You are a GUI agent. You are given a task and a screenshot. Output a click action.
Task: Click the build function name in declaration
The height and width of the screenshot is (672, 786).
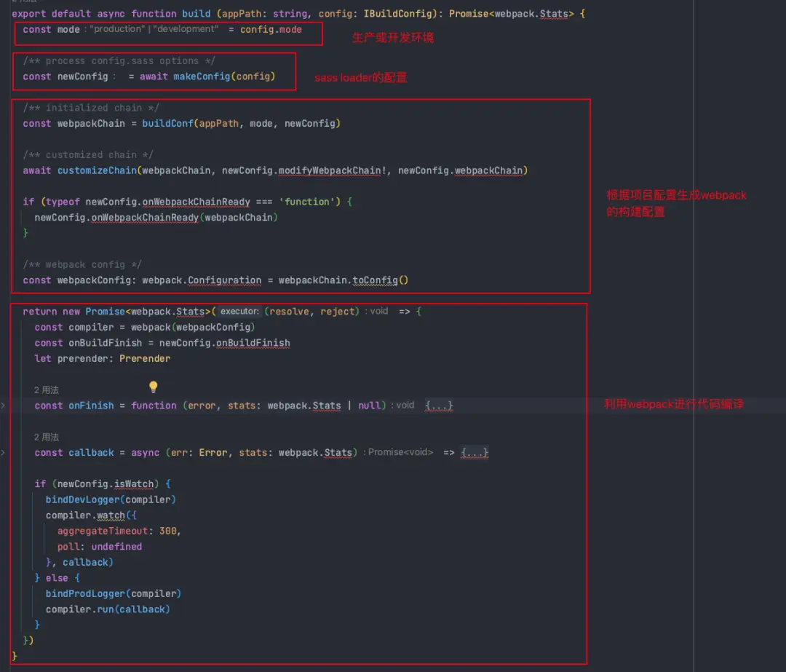[x=196, y=14]
